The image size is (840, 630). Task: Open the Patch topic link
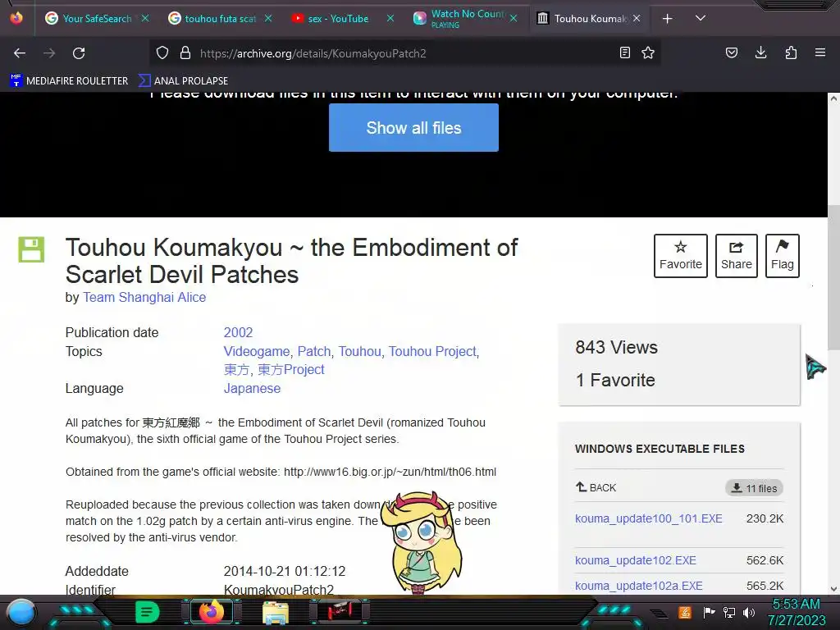point(314,351)
